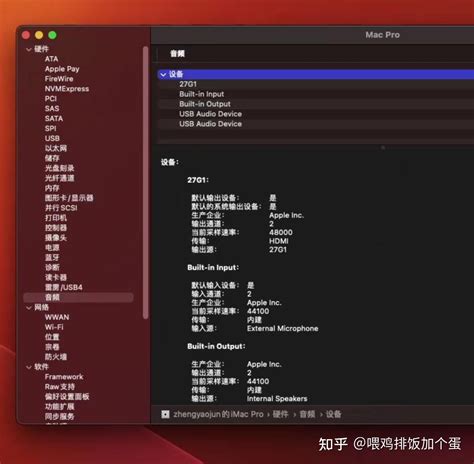The width and height of the screenshot is (474, 464).
Task: Open Framework under the software section
Action: click(64, 377)
